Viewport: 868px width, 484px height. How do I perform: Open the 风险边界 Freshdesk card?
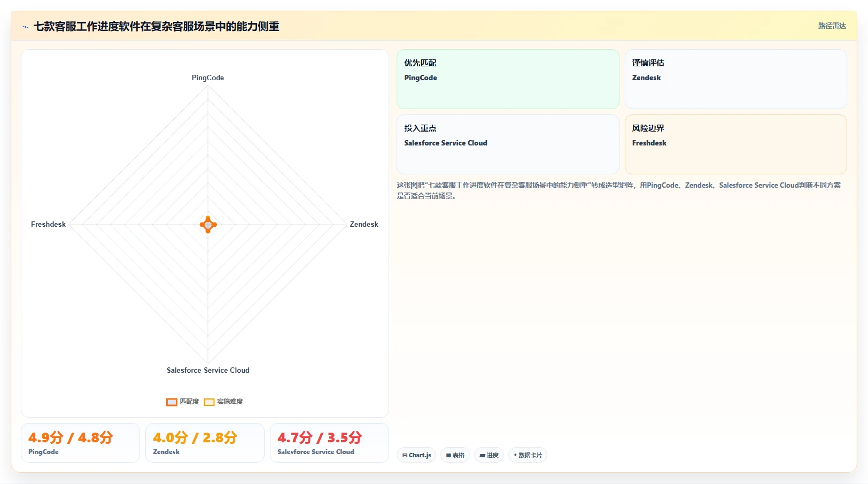coord(735,144)
